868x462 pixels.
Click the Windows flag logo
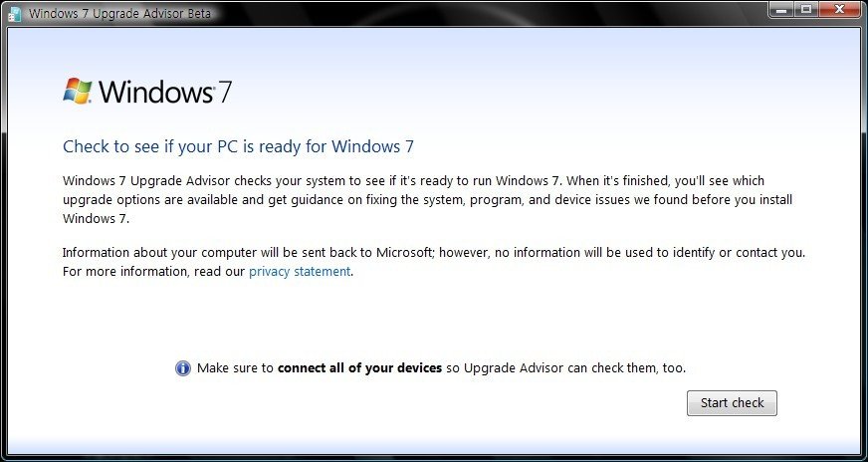[x=78, y=92]
